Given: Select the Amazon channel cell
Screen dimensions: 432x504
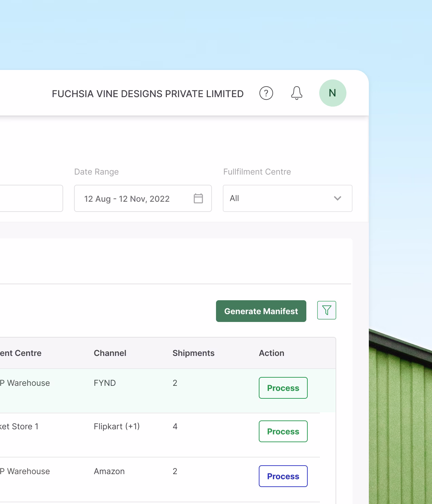Looking at the screenshot, I should point(109,471).
